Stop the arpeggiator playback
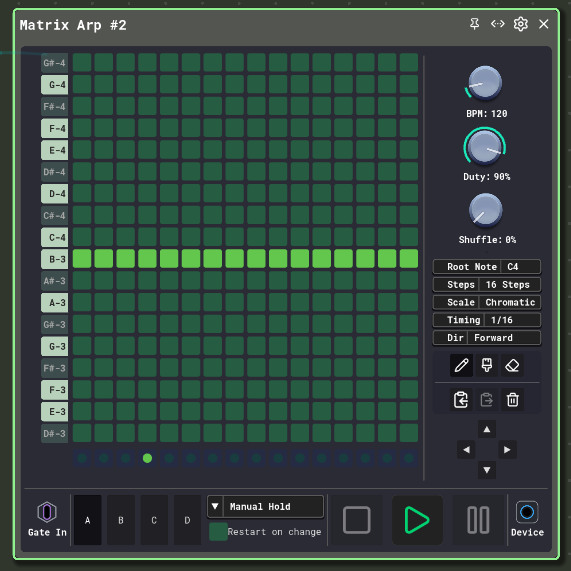The height and width of the screenshot is (571, 571). [357, 520]
